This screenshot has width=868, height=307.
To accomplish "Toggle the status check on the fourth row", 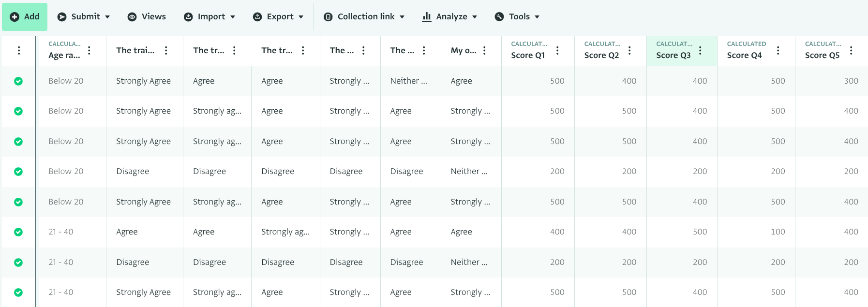I will pyautogui.click(x=18, y=172).
